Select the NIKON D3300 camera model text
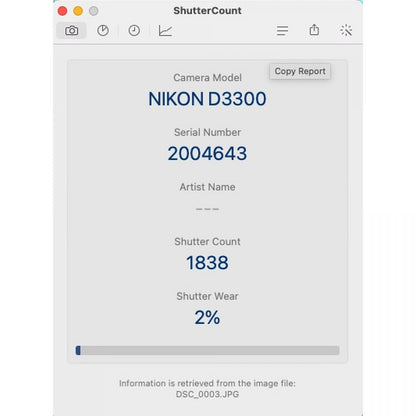This screenshot has height=416, width=416. [x=207, y=99]
